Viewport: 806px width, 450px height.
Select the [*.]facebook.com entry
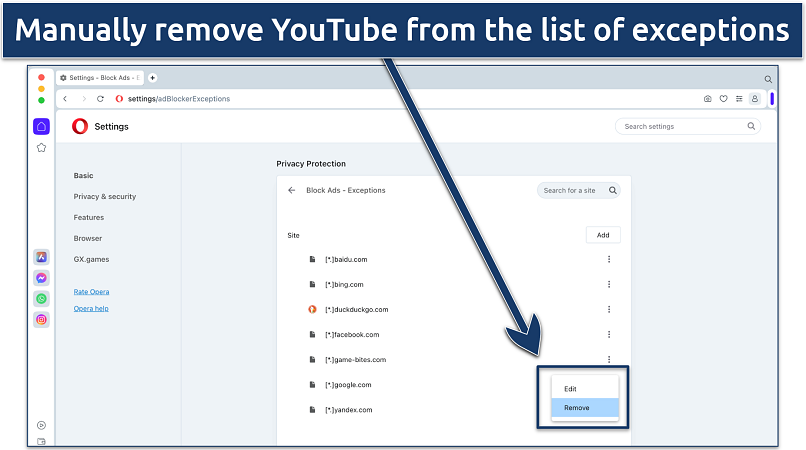tap(352, 335)
